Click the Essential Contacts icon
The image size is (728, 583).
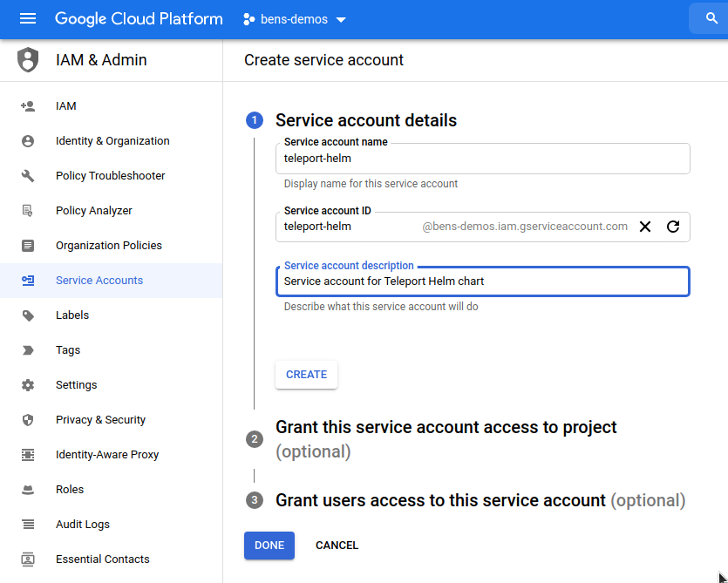point(27,559)
